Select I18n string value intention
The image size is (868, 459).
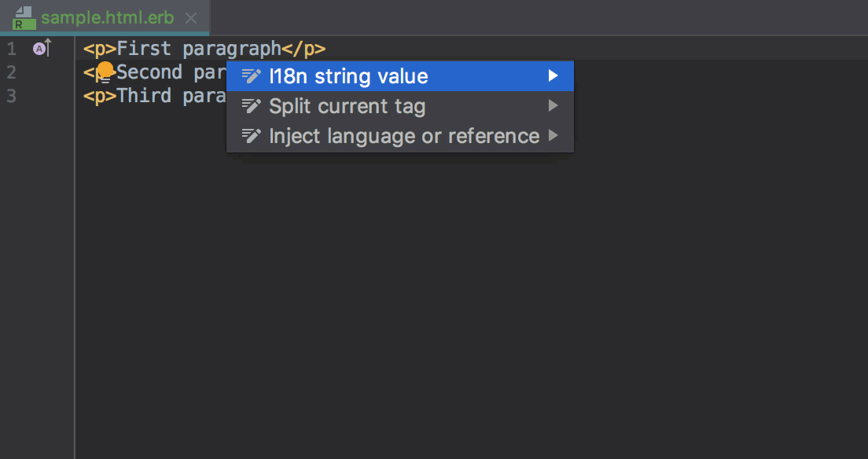pyautogui.click(x=400, y=76)
